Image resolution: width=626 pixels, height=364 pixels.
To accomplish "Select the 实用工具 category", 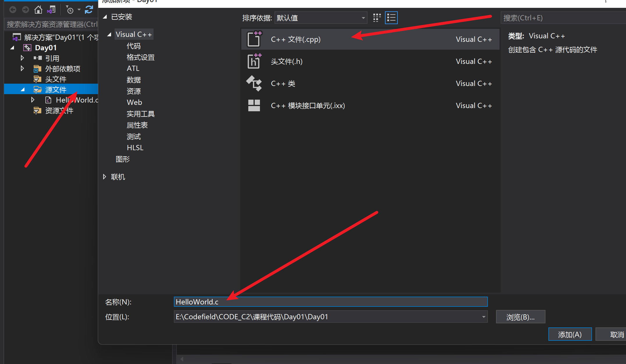I will coord(141,114).
